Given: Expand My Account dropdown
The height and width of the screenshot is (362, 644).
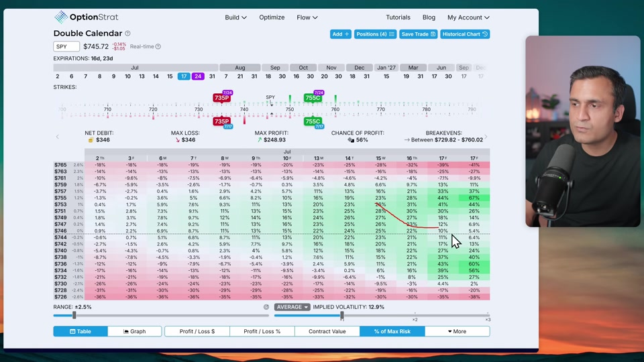Looking at the screenshot, I should click(468, 17).
